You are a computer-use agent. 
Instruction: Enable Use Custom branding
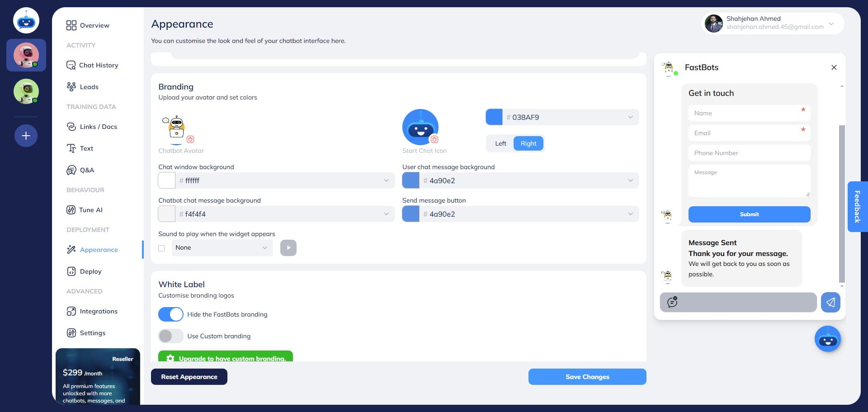170,336
